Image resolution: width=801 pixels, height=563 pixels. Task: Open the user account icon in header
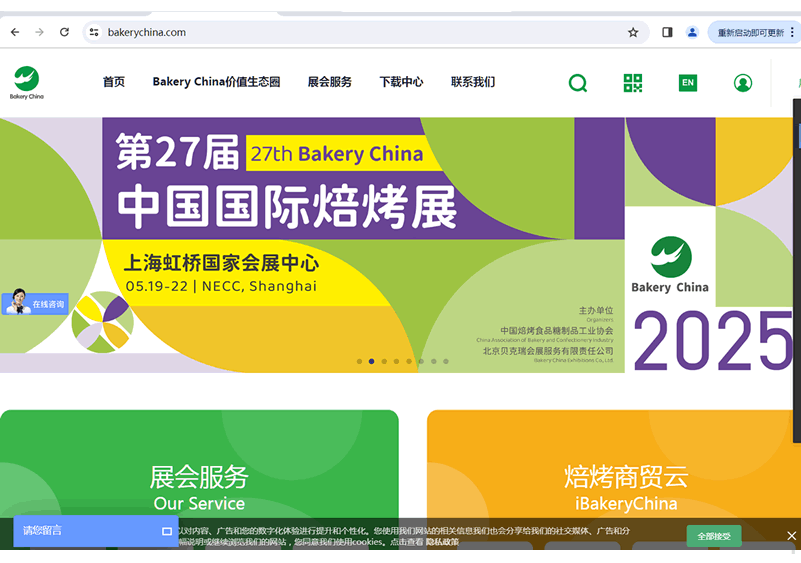coord(743,83)
